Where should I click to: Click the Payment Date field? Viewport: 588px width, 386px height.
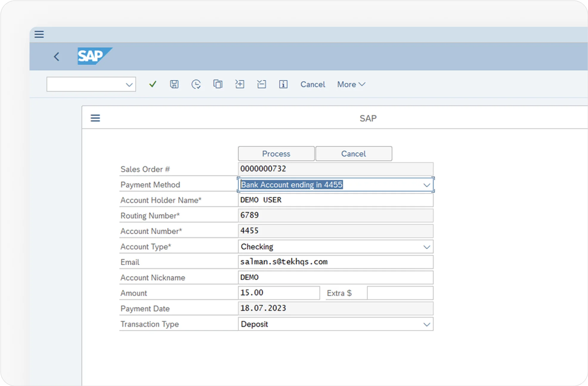pyautogui.click(x=336, y=308)
